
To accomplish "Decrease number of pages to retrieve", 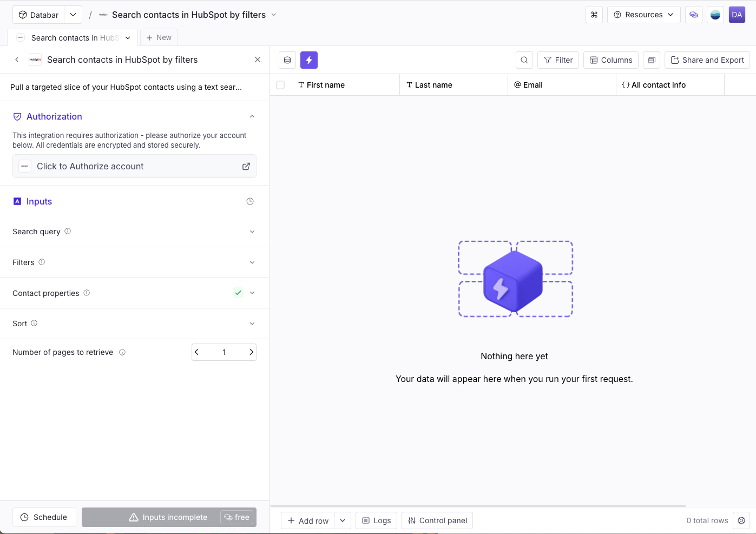I will coord(197,352).
